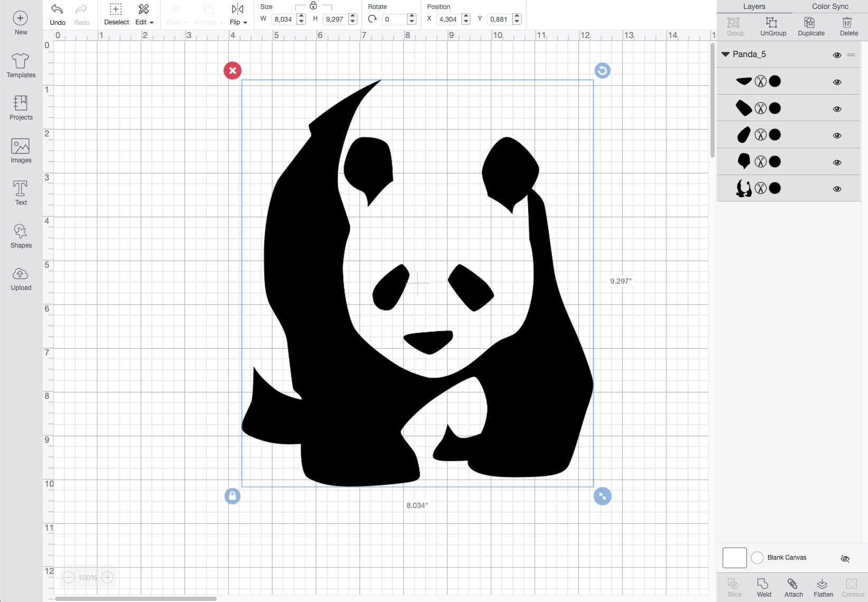Select the nose layer thumbnail
The width and height of the screenshot is (868, 602).
744,81
